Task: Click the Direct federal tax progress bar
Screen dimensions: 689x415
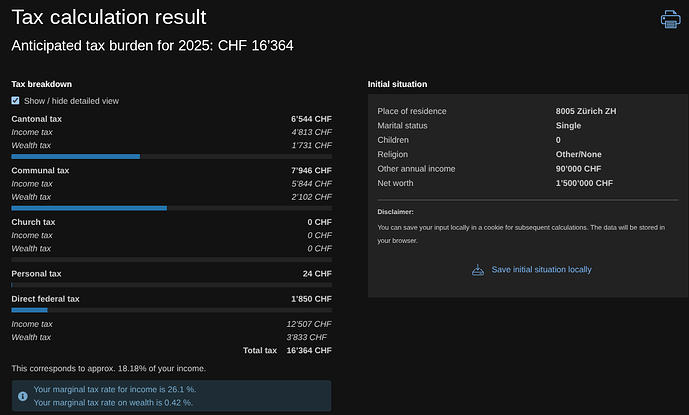Action: pyautogui.click(x=30, y=310)
